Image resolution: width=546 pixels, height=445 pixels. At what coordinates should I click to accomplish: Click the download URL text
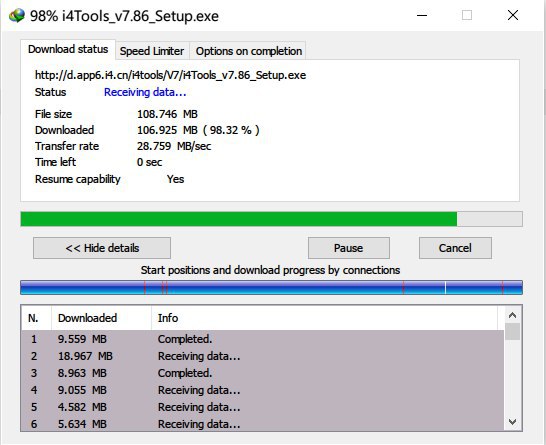[x=170, y=75]
